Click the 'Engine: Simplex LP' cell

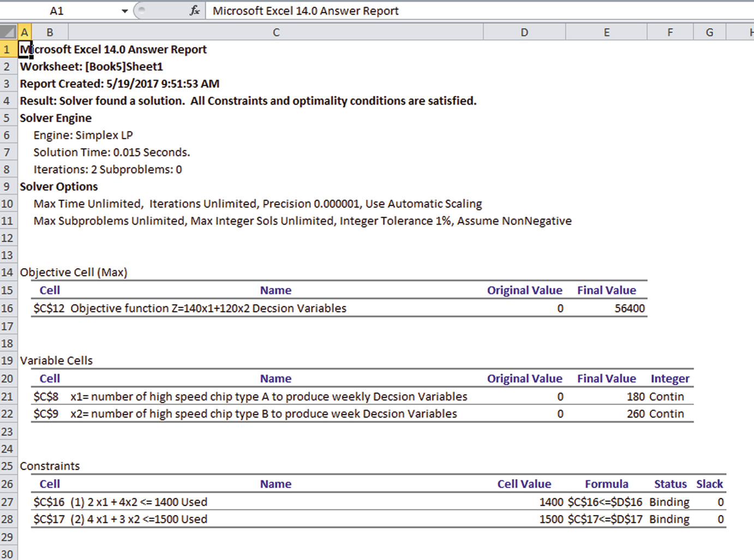pyautogui.click(x=83, y=135)
